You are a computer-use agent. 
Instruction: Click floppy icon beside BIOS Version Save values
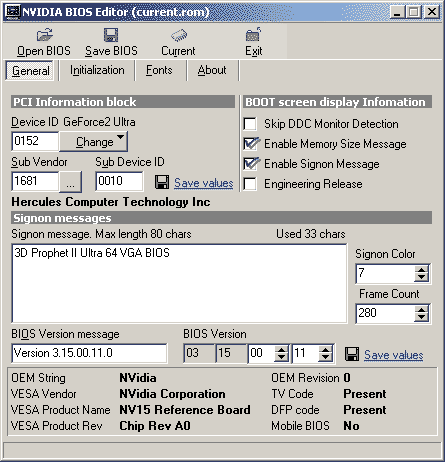pos(352,354)
